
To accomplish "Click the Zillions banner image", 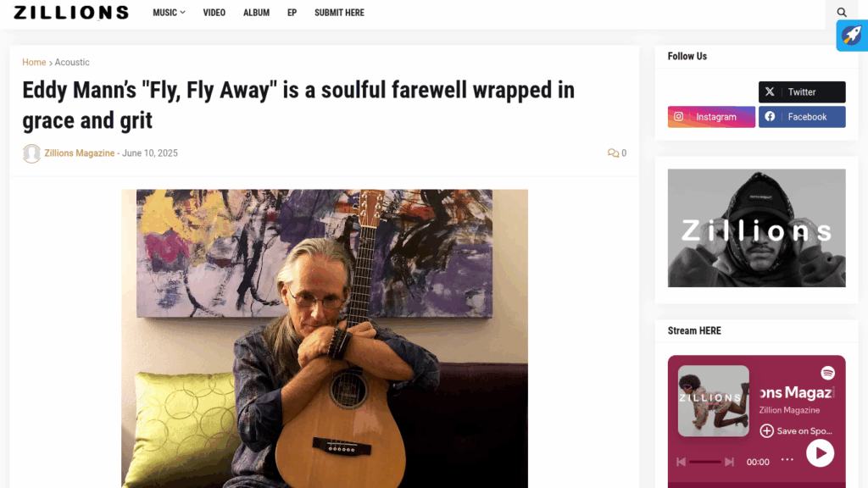I will (x=756, y=228).
